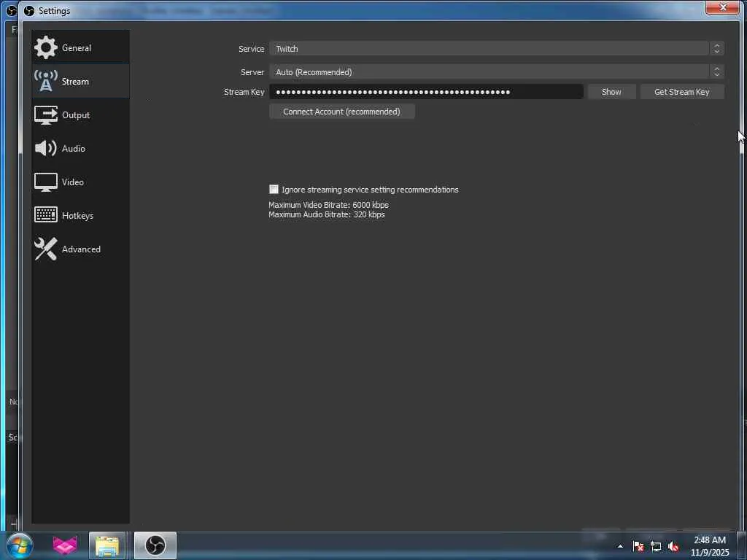Click the Service field label
The height and width of the screenshot is (560, 747).
251,49
